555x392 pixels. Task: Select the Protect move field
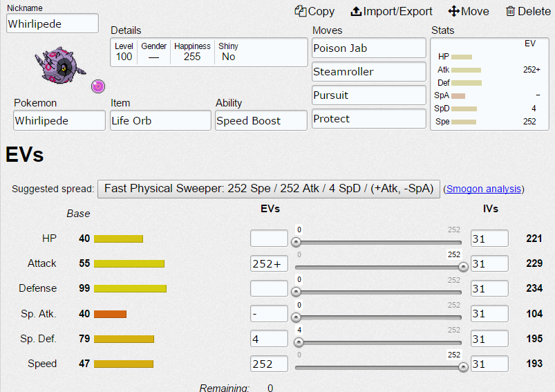(369, 119)
